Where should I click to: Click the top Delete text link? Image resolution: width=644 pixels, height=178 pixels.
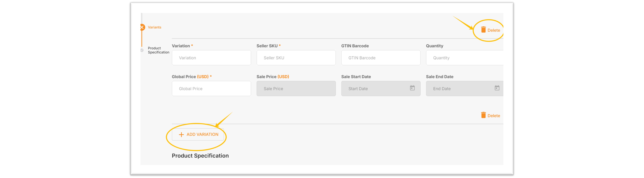pos(493,30)
